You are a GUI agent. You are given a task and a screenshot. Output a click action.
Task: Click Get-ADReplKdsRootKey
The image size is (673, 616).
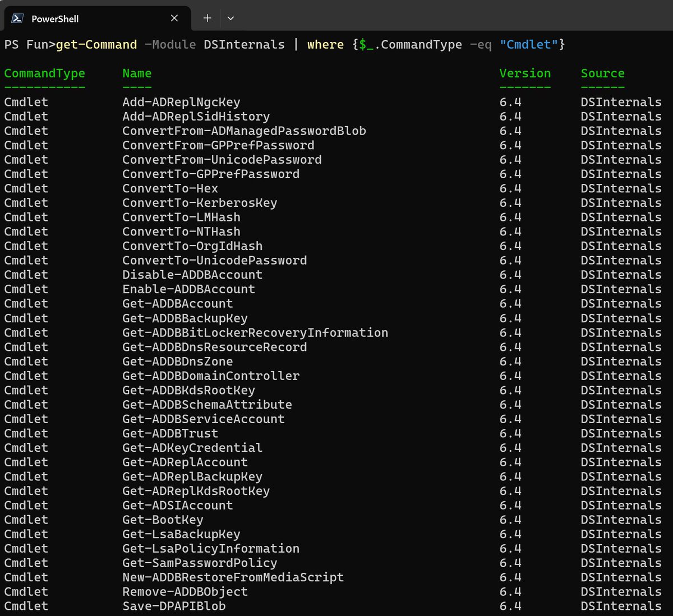tap(196, 491)
